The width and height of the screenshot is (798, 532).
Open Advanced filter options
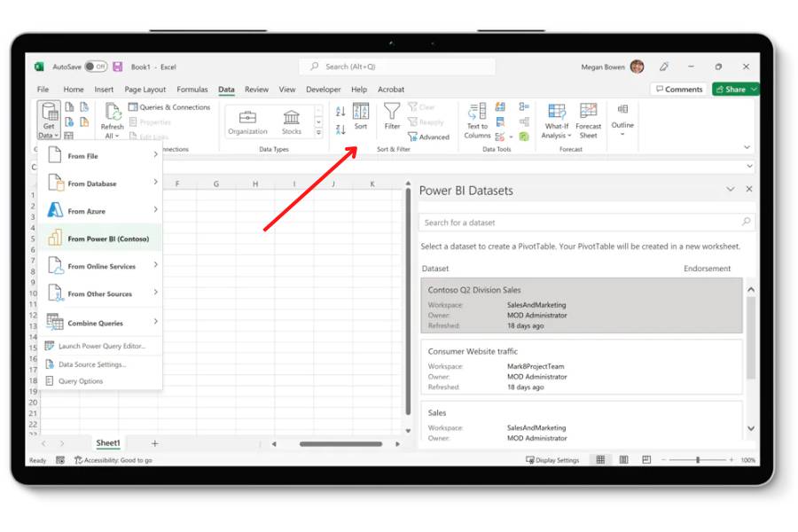click(428, 137)
